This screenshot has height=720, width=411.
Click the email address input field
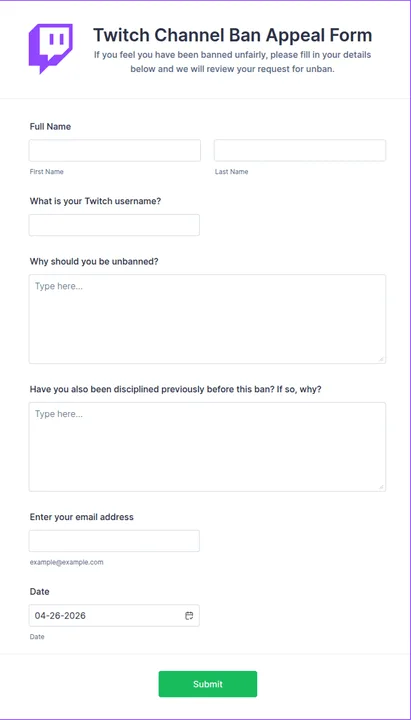click(114, 541)
